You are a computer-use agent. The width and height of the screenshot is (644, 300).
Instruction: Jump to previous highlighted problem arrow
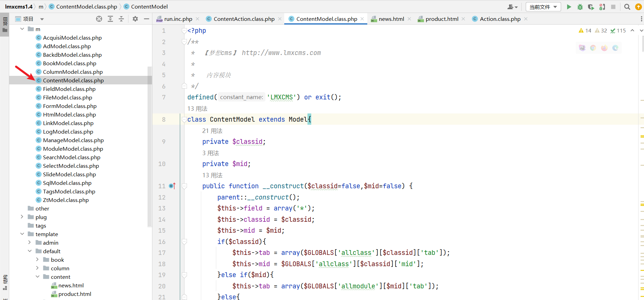tap(632, 30)
